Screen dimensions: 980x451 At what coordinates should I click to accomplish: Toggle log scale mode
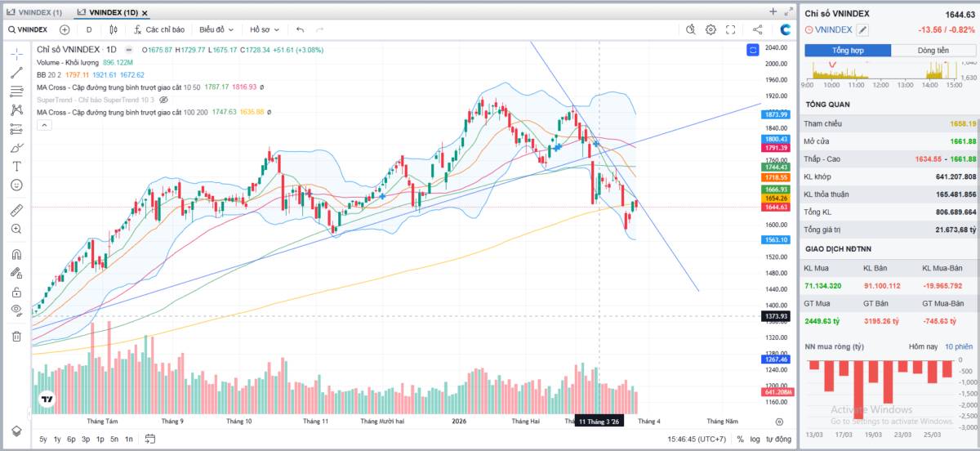(x=755, y=440)
